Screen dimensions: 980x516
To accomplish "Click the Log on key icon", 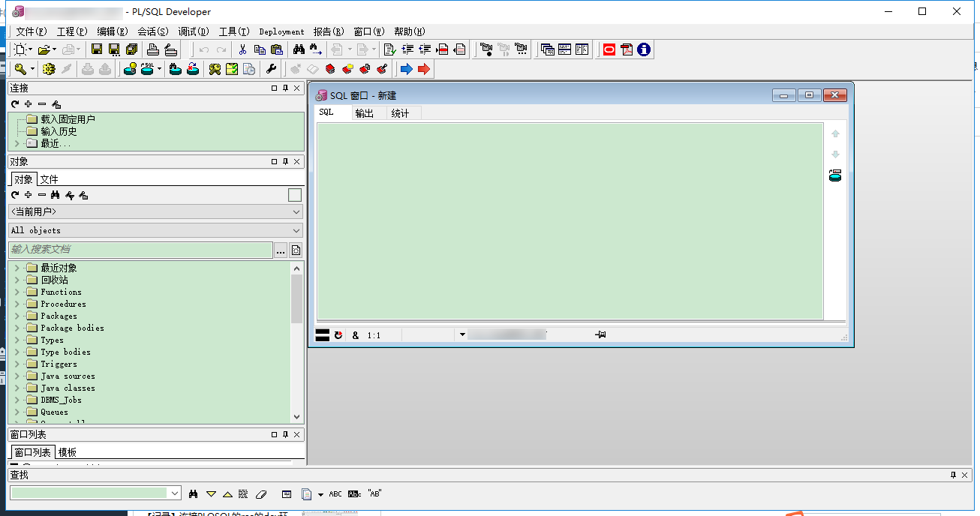I will (20, 69).
